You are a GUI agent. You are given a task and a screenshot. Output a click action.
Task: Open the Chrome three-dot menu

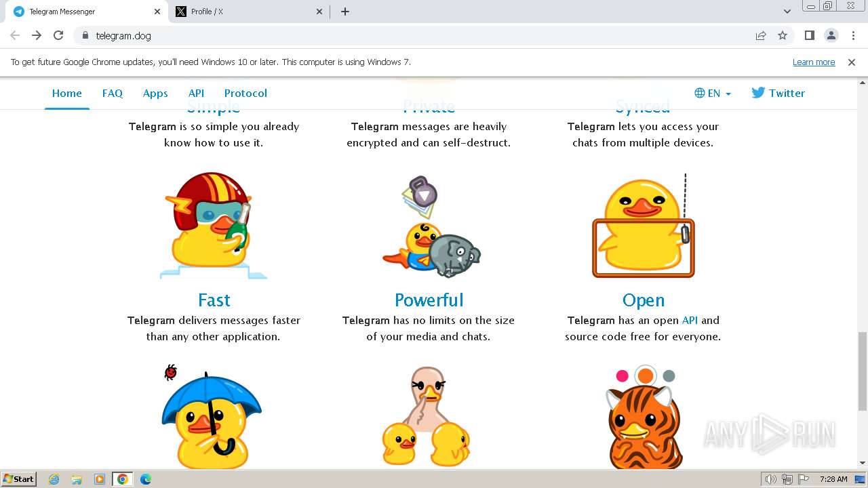pyautogui.click(x=853, y=35)
